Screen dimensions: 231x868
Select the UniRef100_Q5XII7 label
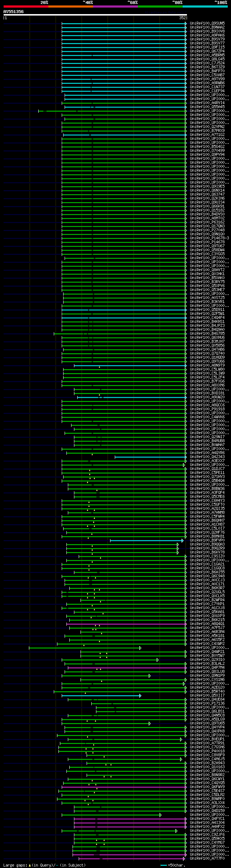(207, 696)
